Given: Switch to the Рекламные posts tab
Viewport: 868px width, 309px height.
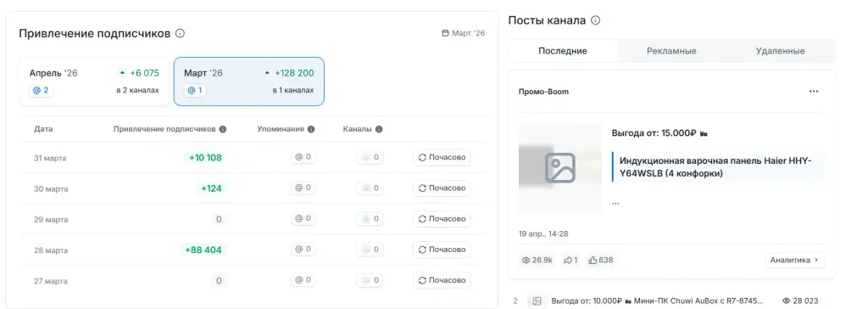Looking at the screenshot, I should point(671,51).
